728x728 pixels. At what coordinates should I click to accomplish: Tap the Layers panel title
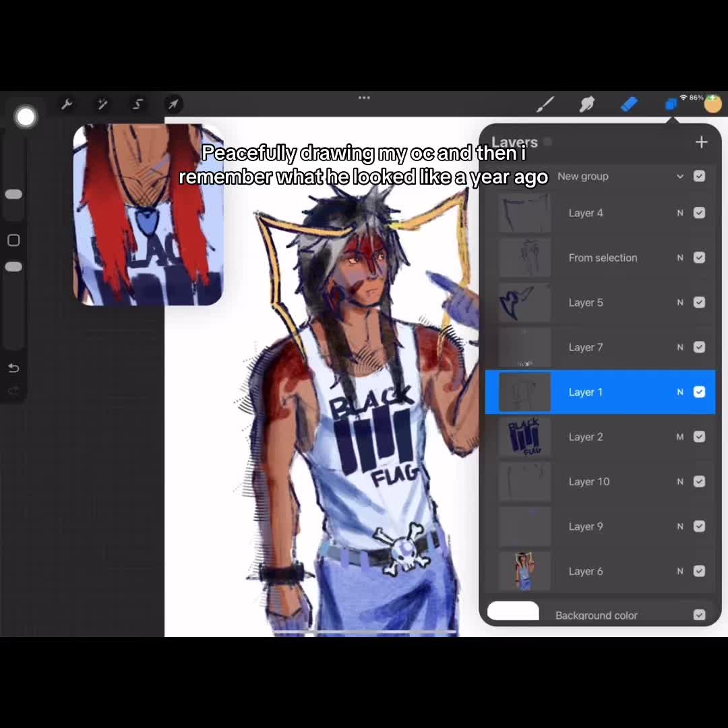(x=514, y=142)
